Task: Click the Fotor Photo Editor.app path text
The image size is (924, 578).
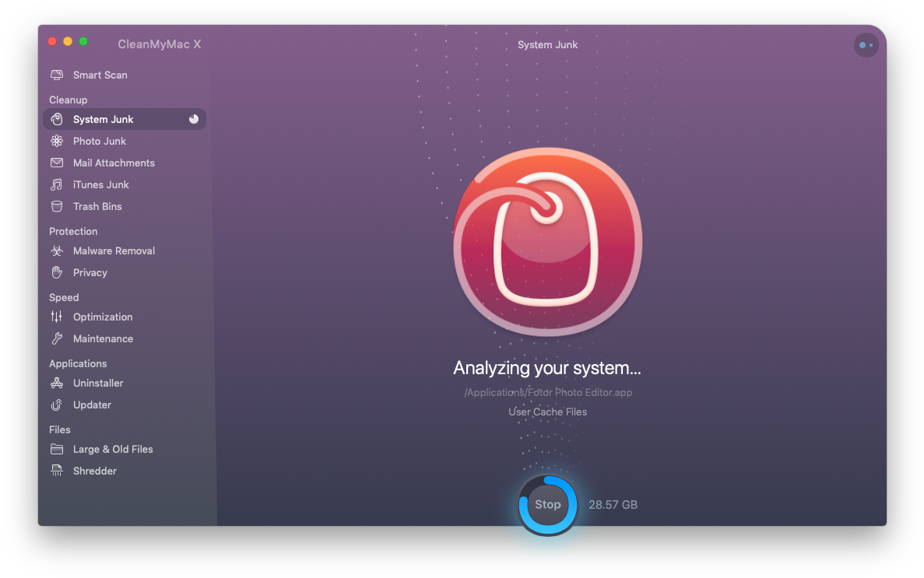Action: click(548, 392)
